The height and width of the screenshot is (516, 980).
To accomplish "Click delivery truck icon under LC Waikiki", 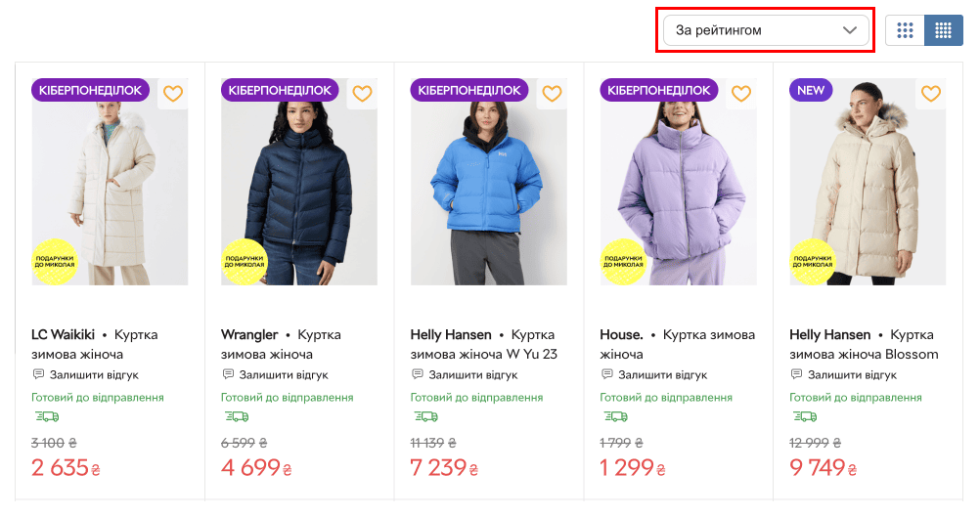I will tap(45, 416).
